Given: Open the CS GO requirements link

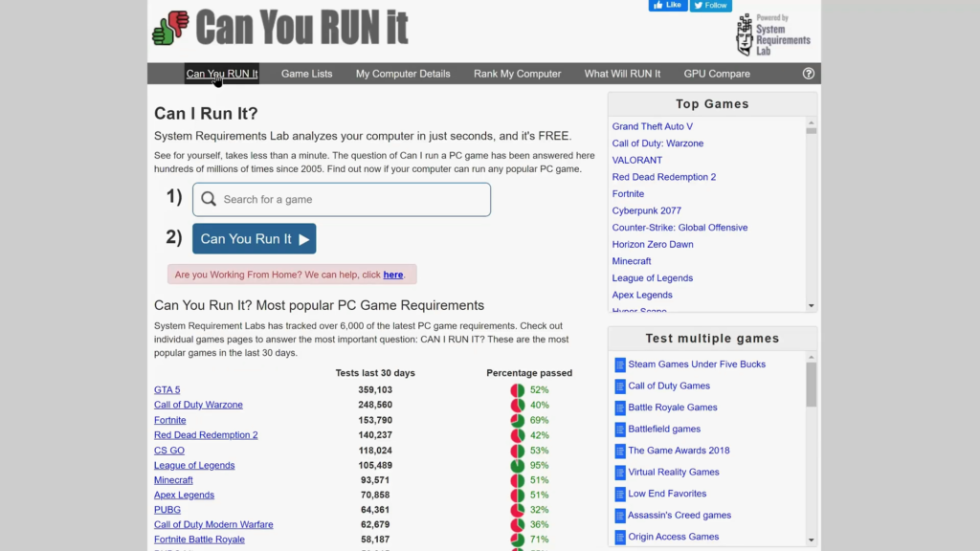Looking at the screenshot, I should pyautogui.click(x=168, y=451).
